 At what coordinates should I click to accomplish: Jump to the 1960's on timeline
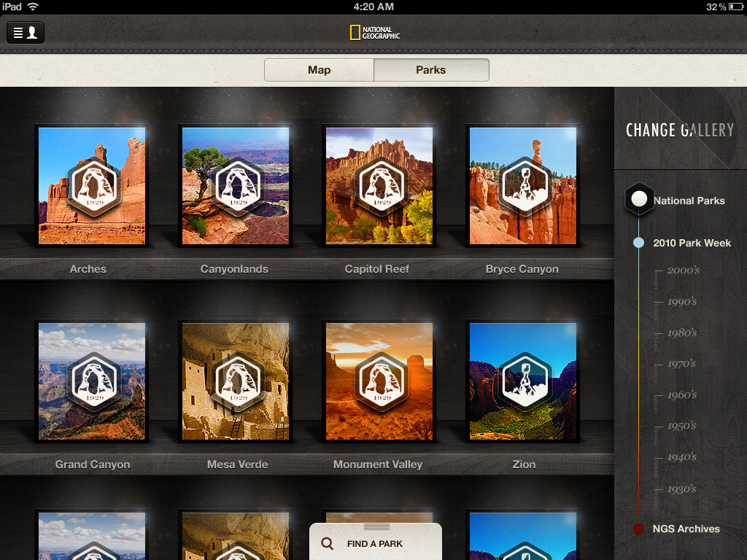tap(682, 394)
